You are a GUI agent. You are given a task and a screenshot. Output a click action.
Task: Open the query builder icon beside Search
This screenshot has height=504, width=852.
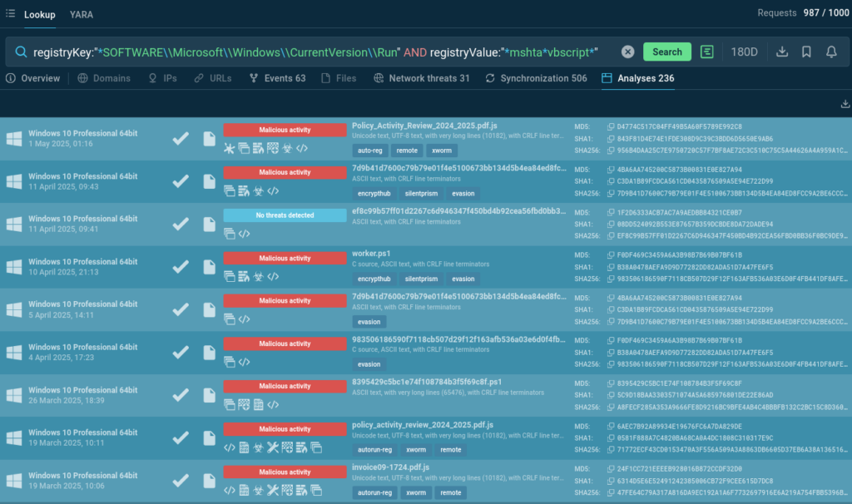pos(707,52)
